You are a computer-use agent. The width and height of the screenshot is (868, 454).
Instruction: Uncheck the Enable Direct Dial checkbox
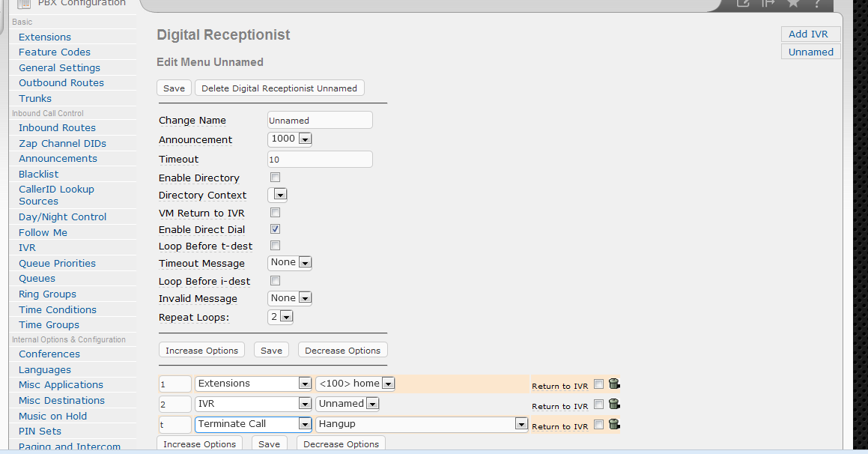275,229
